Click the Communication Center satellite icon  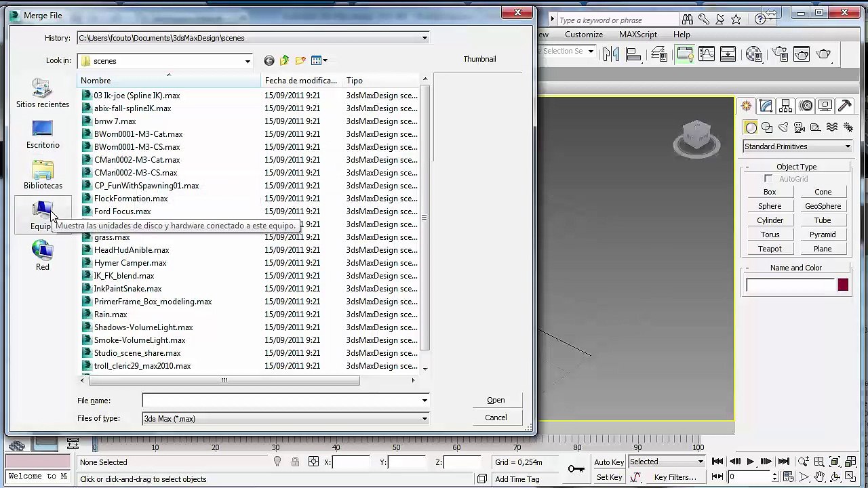coord(720,20)
